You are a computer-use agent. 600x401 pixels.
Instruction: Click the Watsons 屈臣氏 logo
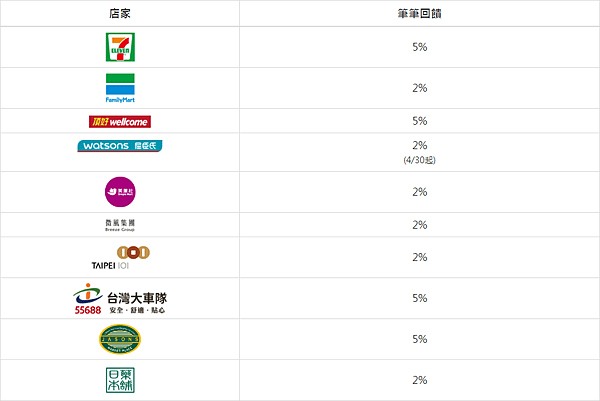click(120, 146)
